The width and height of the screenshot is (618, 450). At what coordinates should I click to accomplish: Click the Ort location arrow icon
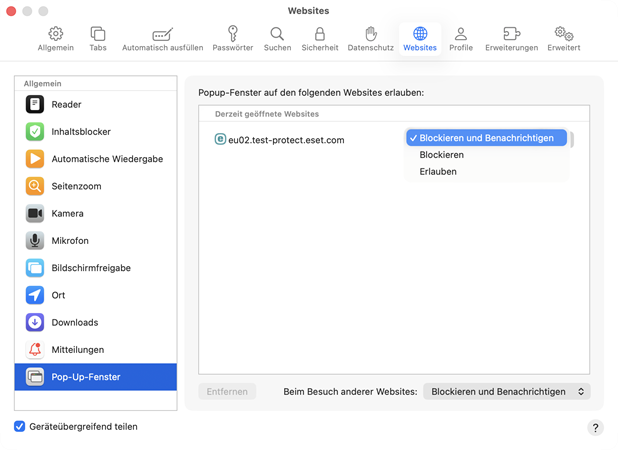click(x=35, y=295)
